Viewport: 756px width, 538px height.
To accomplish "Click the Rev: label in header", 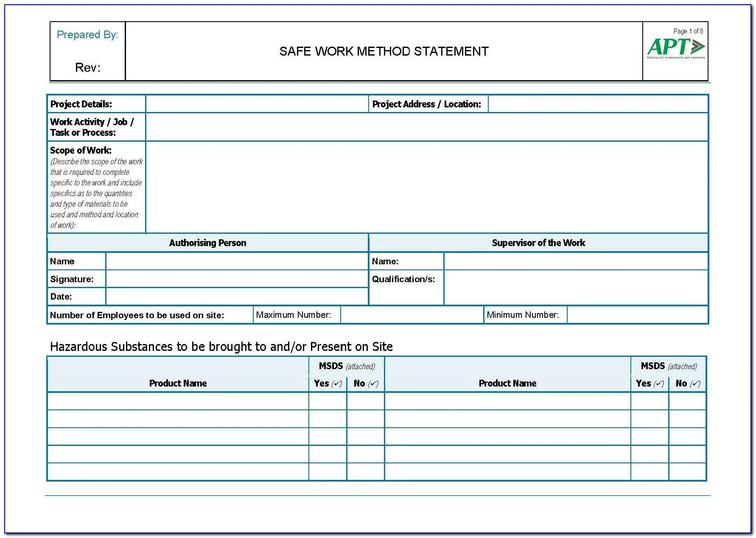I will (88, 67).
